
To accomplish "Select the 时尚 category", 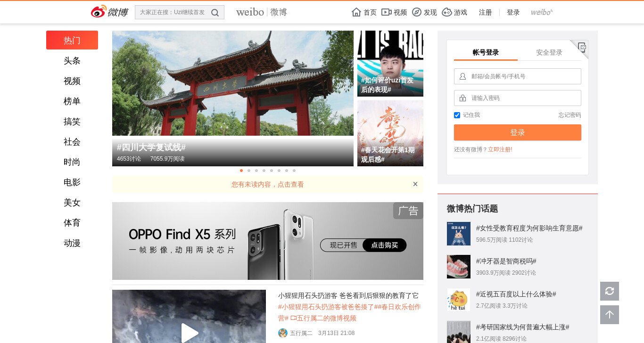I will pyautogui.click(x=72, y=162).
